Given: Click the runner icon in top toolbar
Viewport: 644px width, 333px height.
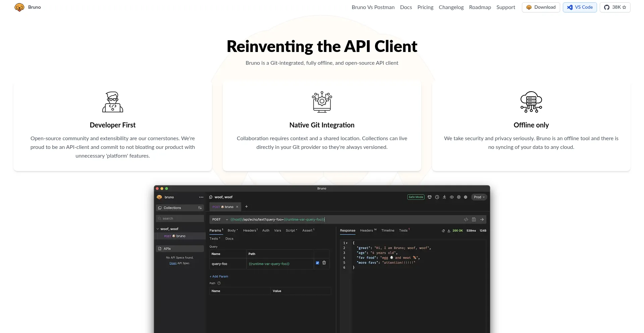Looking at the screenshot, I should click(x=444, y=197).
